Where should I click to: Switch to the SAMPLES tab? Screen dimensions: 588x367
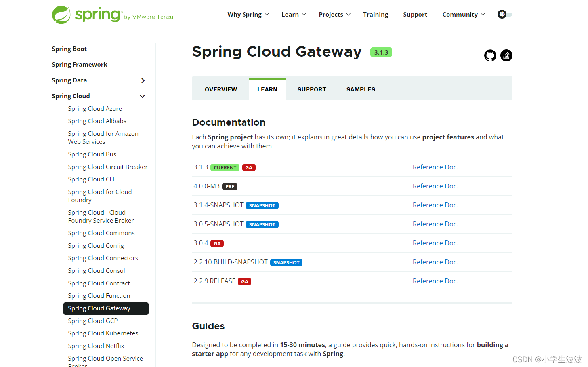coord(361,89)
